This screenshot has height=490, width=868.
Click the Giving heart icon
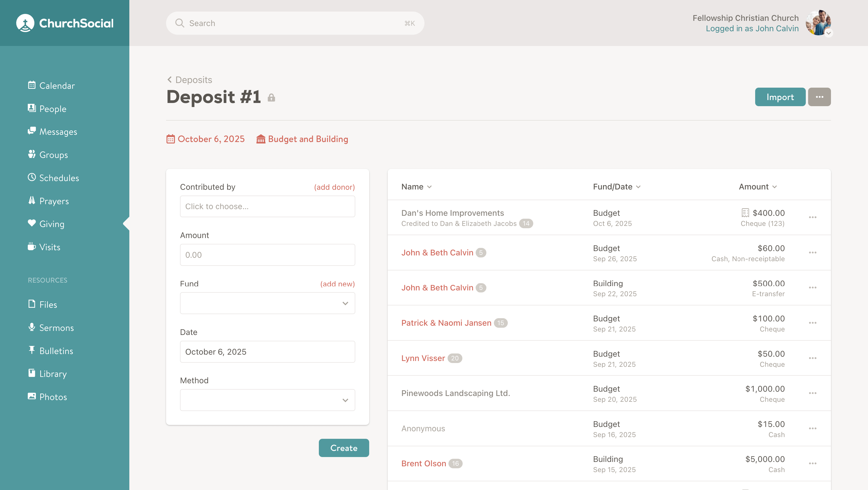click(x=32, y=223)
